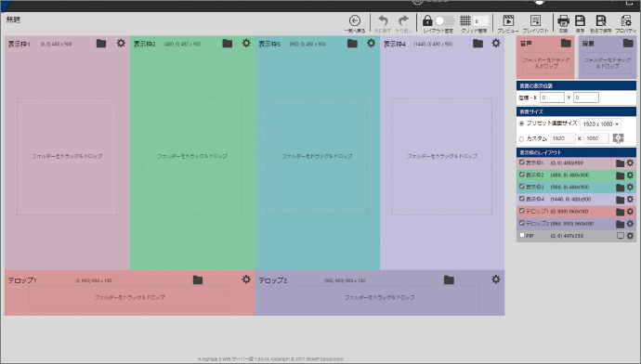641x364 pixels.
Task: Click the save-as icon
Action: (600, 20)
